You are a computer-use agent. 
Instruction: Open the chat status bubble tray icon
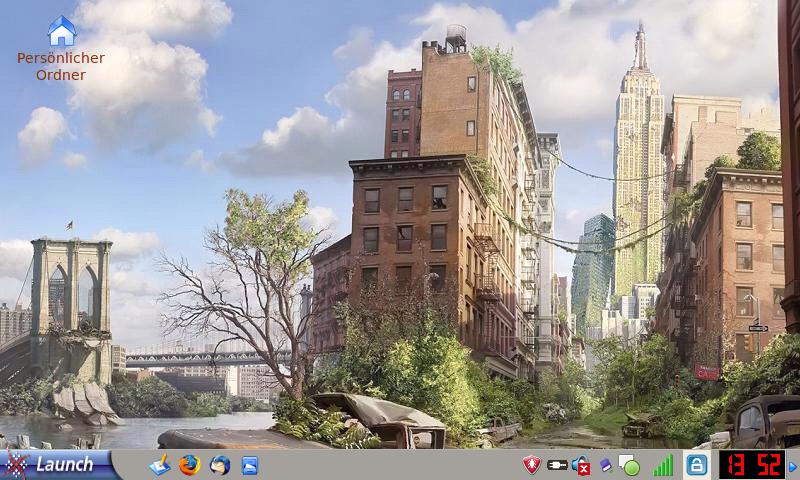click(x=629, y=465)
